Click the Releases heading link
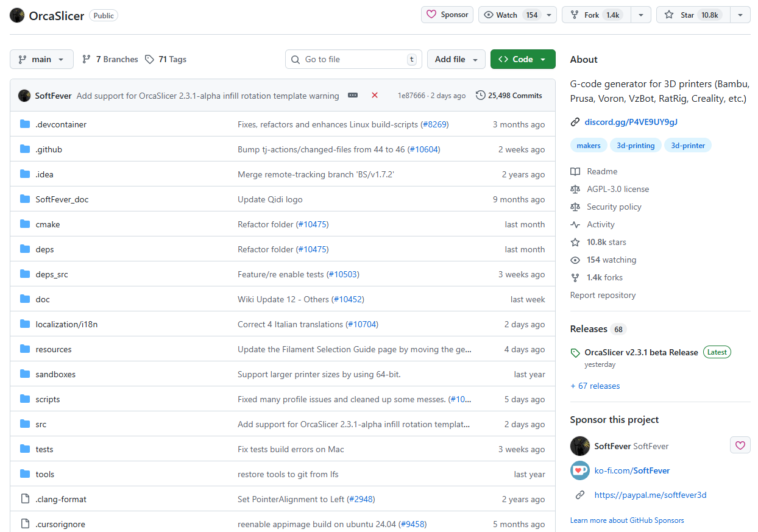The width and height of the screenshot is (758, 532). pyautogui.click(x=589, y=328)
